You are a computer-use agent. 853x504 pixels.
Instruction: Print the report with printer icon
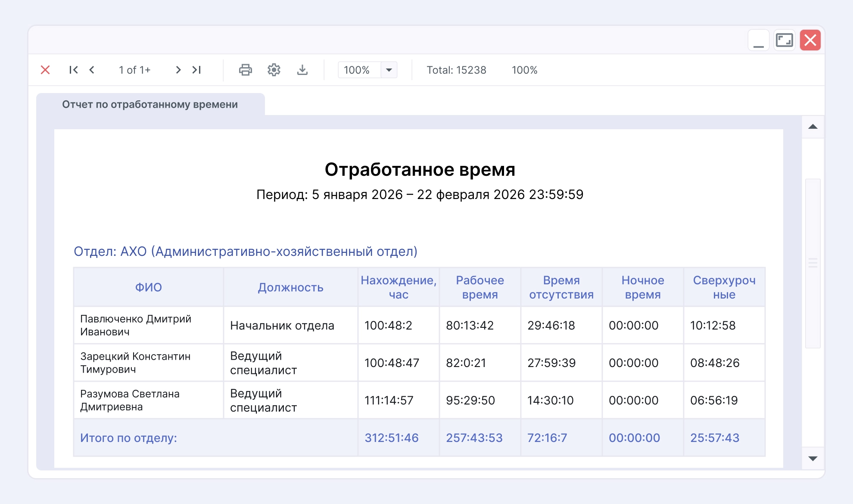tap(246, 70)
